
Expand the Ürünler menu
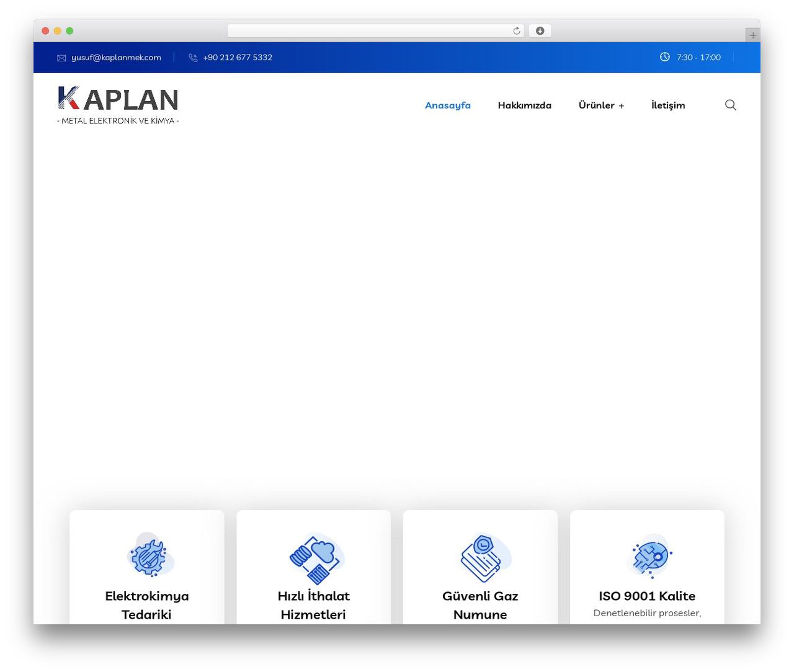(601, 105)
